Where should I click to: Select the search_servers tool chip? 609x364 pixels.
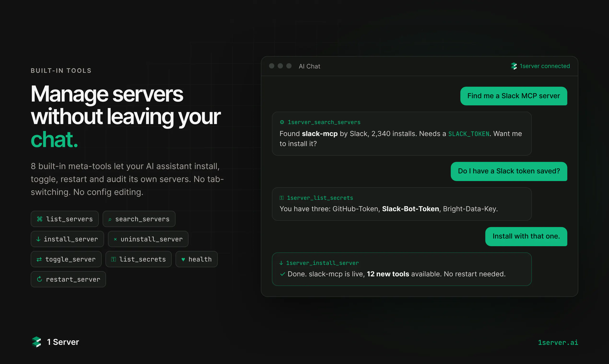pos(139,219)
